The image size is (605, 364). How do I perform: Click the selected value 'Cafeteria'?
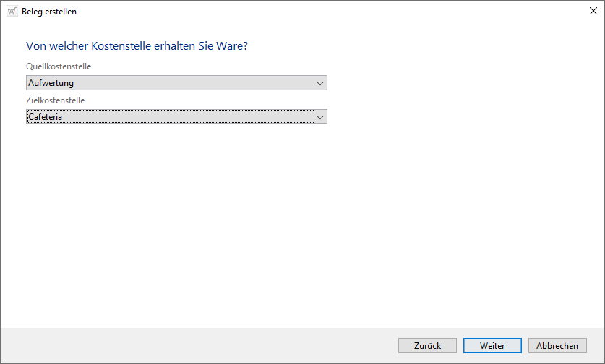click(x=45, y=116)
